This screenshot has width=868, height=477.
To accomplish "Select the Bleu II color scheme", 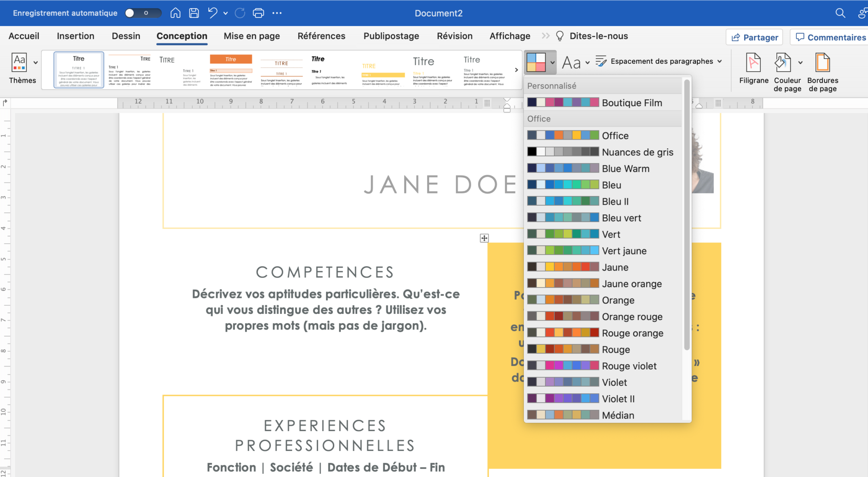I will (x=603, y=202).
